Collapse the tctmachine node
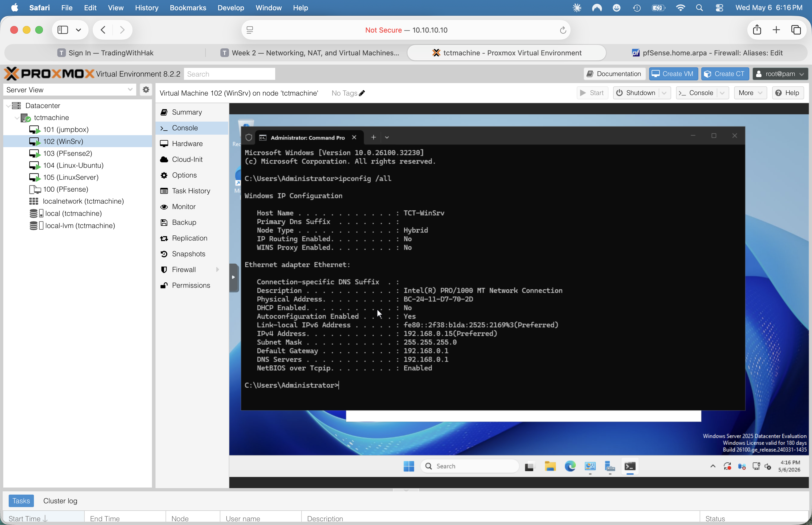The width and height of the screenshot is (812, 525). click(17, 118)
